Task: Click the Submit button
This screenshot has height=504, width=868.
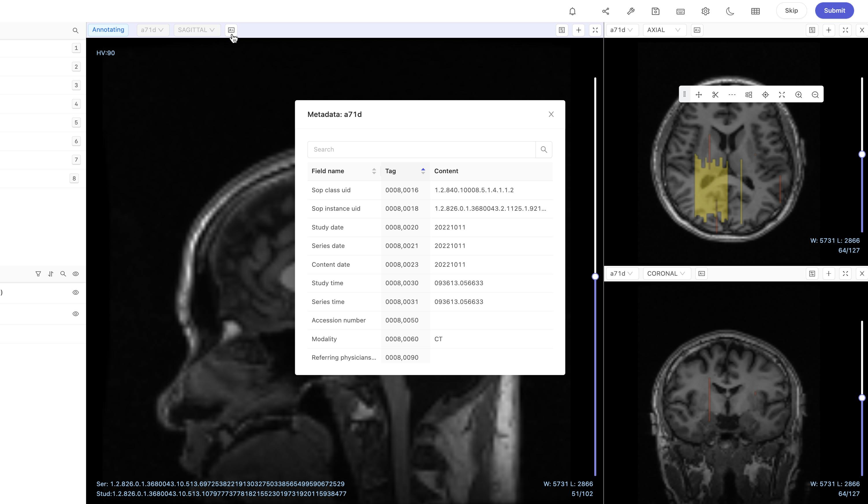Action: 834,11
